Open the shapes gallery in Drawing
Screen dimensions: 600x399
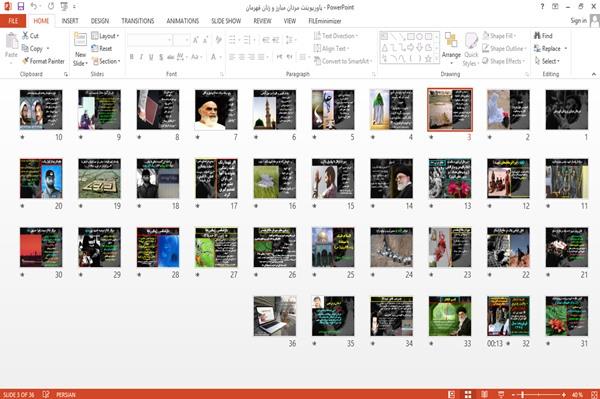[409, 48]
